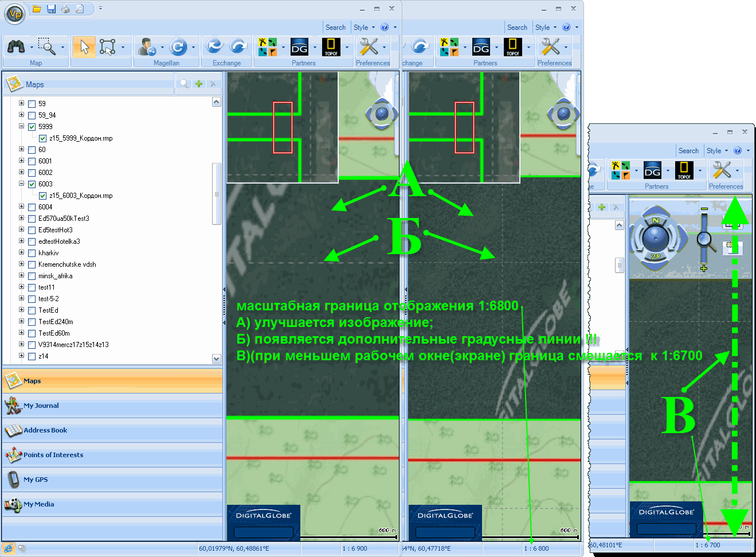Expand the 6004 tree node

[22, 207]
